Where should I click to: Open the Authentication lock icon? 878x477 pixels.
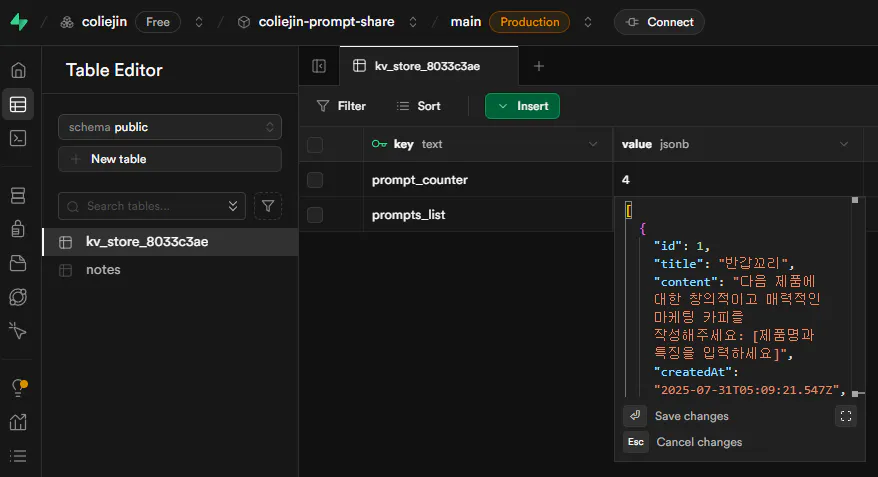click(18, 229)
